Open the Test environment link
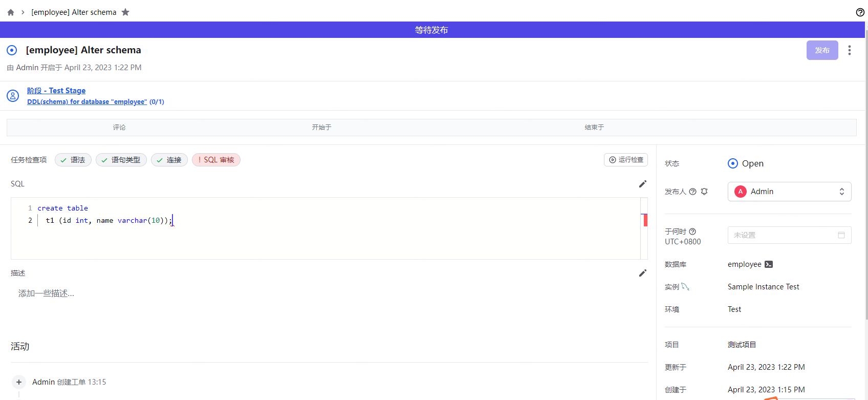 click(x=734, y=309)
